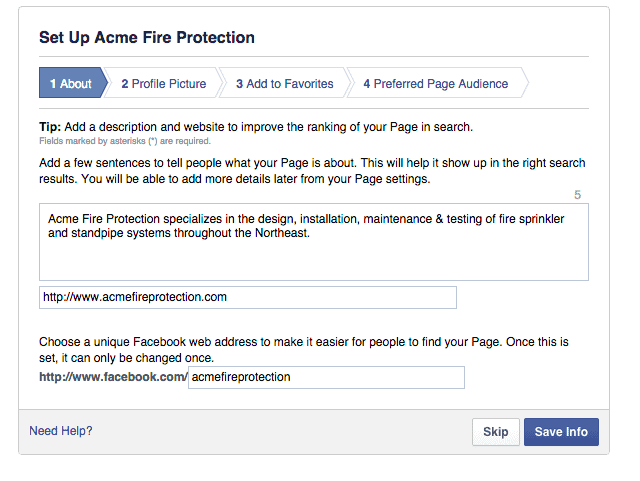Open the Need Help? link
The width and height of the screenshot is (640, 481).
pos(61,431)
